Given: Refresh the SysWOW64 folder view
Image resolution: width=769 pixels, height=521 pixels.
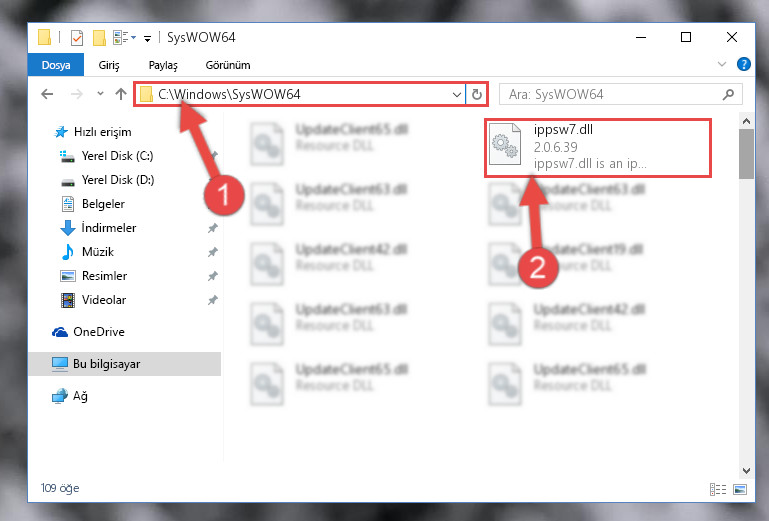Looking at the screenshot, I should (477, 94).
